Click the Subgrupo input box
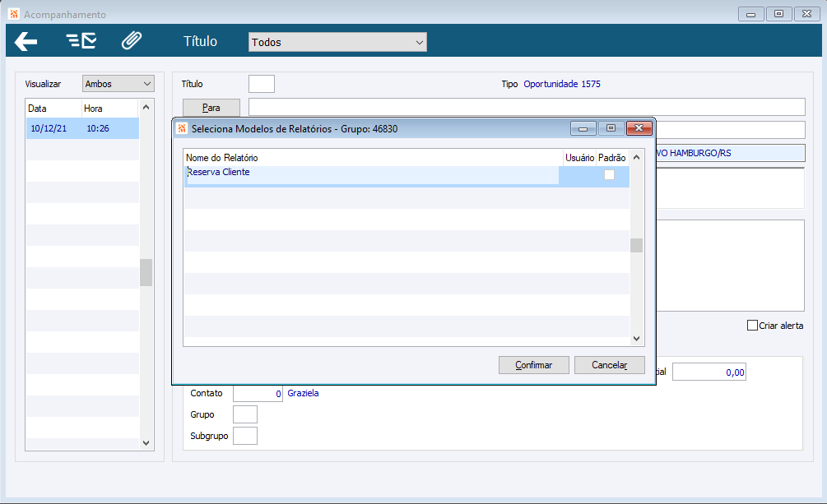This screenshot has height=504, width=827. tap(245, 436)
